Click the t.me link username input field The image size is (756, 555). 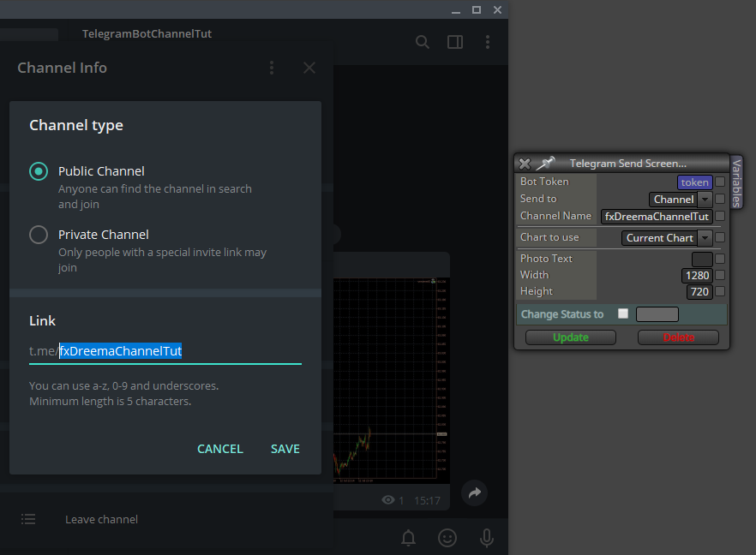tap(165, 351)
